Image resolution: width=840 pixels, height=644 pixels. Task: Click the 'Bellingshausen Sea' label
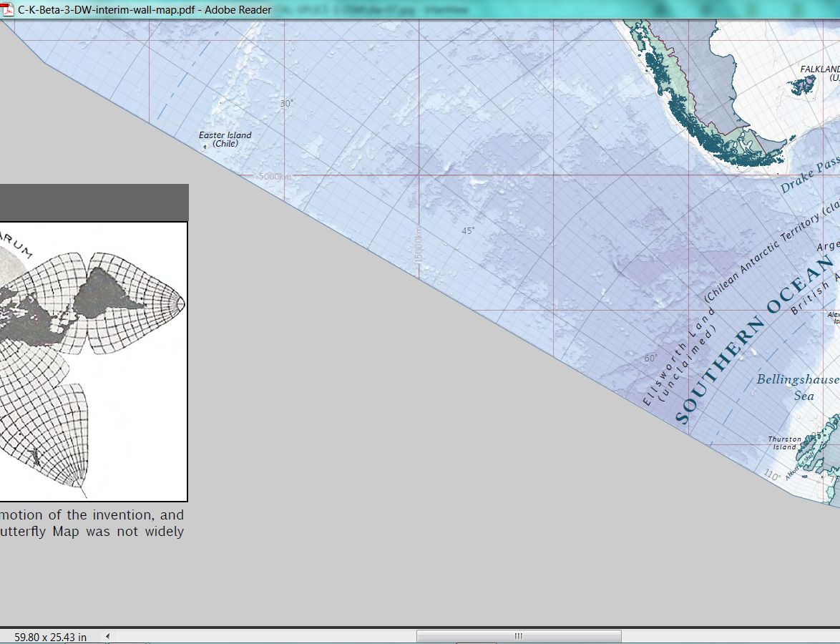click(x=797, y=387)
